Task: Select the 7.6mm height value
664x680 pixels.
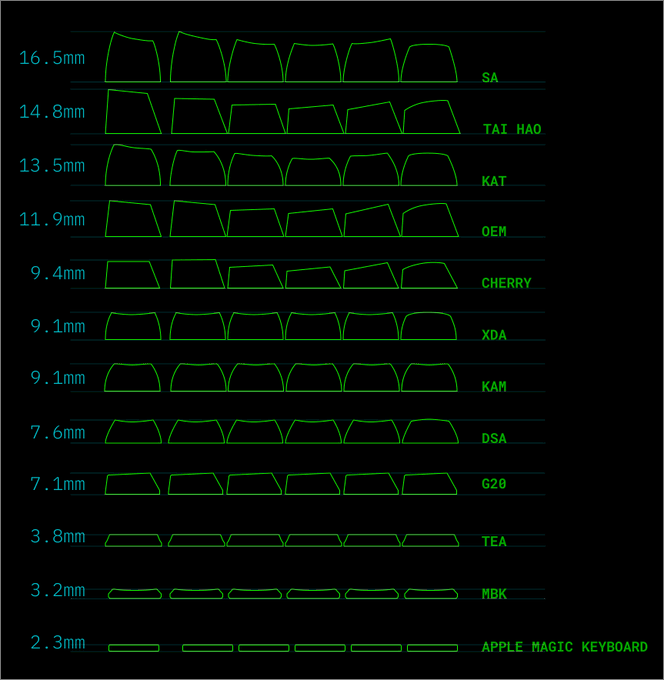Action: pos(58,432)
